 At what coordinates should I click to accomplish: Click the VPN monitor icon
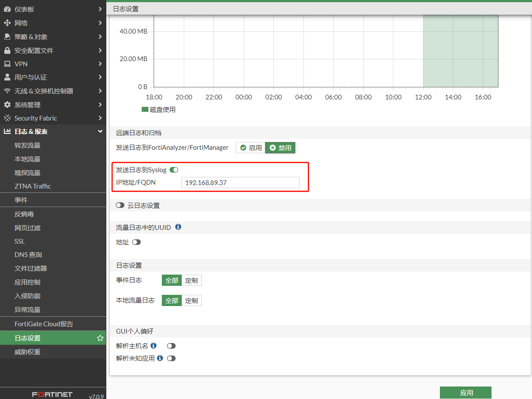(7, 64)
